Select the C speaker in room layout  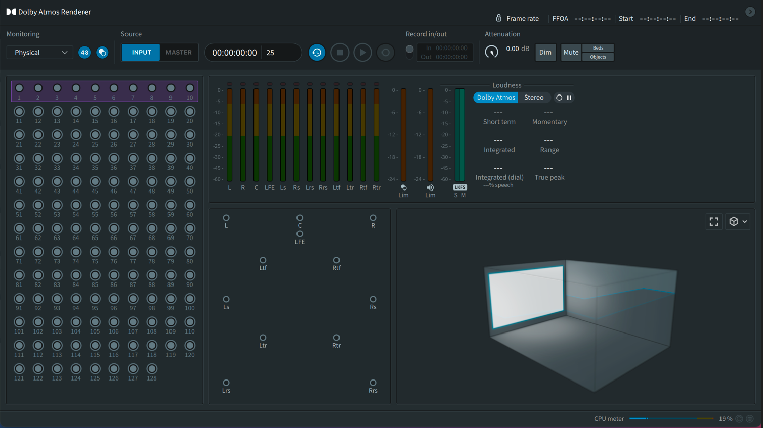point(300,218)
